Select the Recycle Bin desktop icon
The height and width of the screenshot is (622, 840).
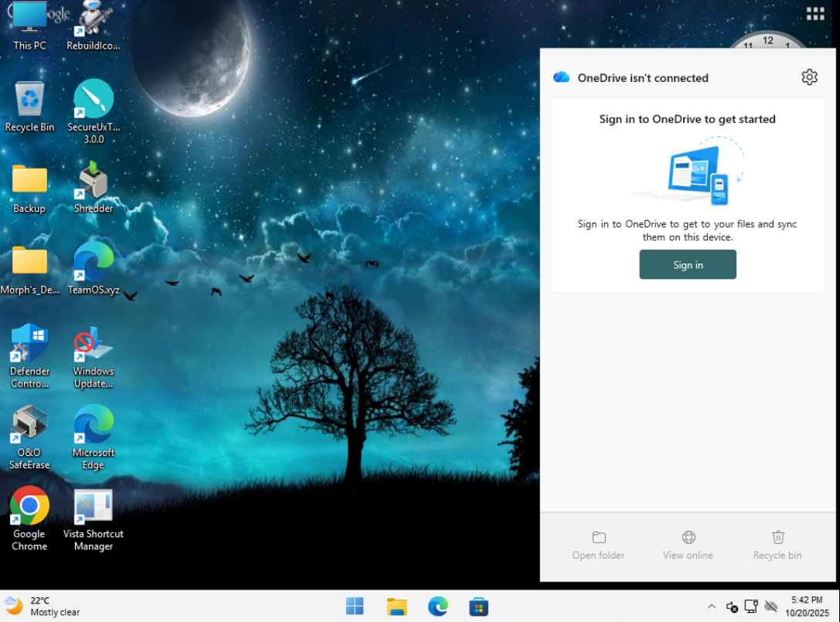tap(29, 107)
